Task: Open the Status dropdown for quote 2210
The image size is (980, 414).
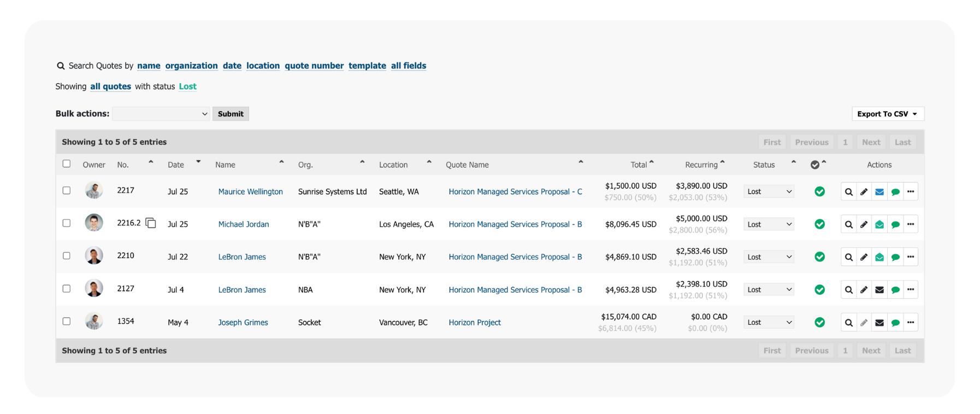Action: (769, 256)
